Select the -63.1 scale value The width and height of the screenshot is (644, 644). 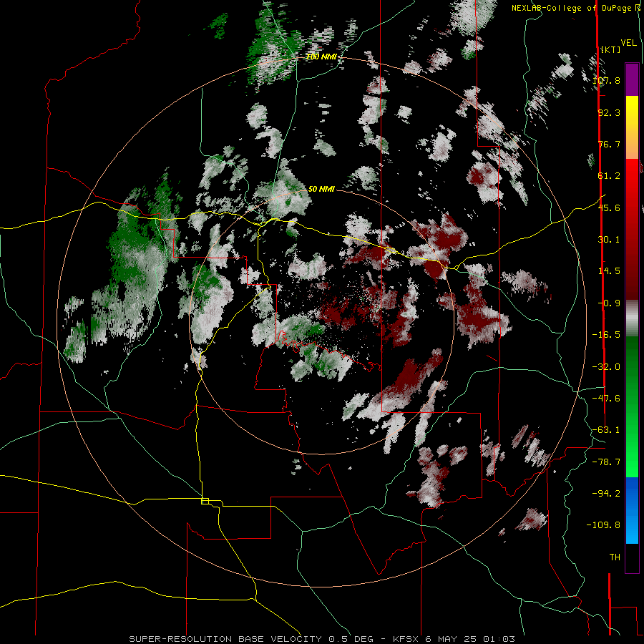[606, 430]
